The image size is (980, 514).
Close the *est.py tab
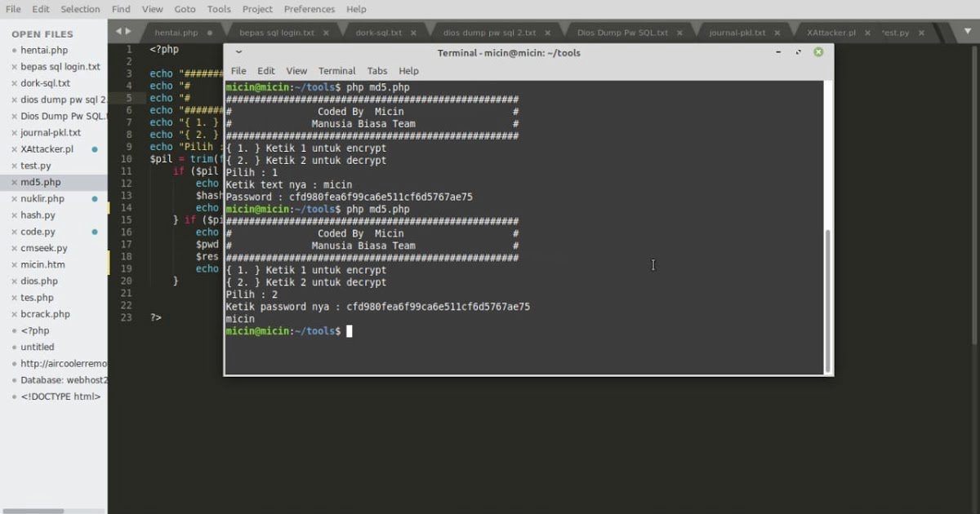point(920,33)
